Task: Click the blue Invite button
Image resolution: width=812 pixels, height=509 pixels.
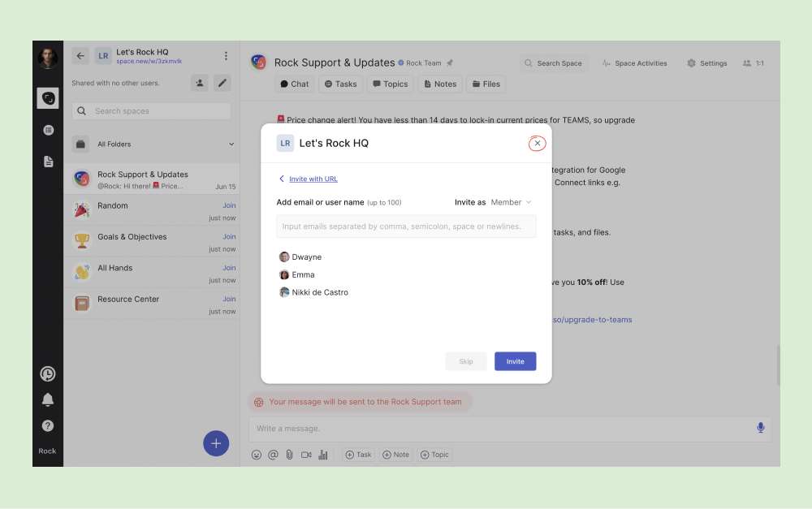Action: click(x=516, y=361)
